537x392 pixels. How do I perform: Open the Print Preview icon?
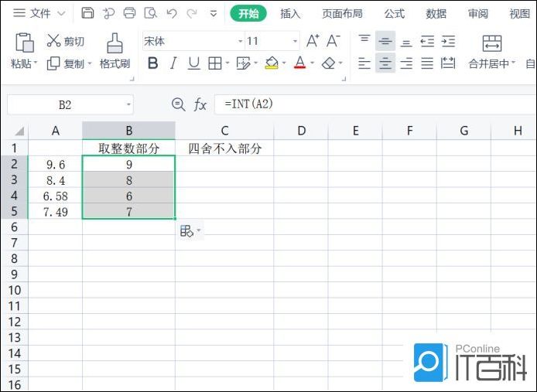[150, 13]
